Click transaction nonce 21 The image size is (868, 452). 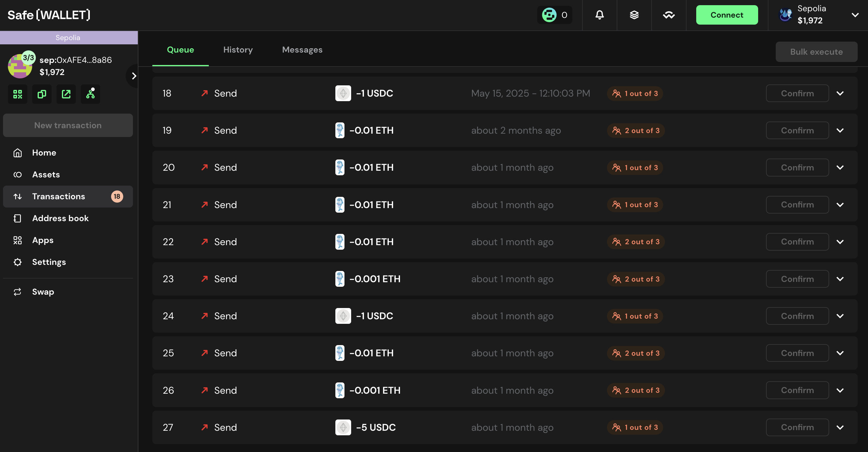click(167, 205)
